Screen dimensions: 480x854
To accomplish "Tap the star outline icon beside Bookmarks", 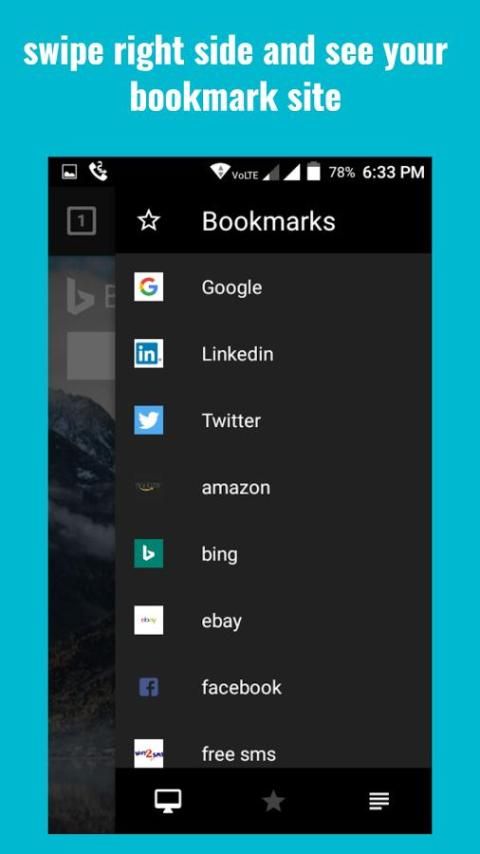I will 149,221.
